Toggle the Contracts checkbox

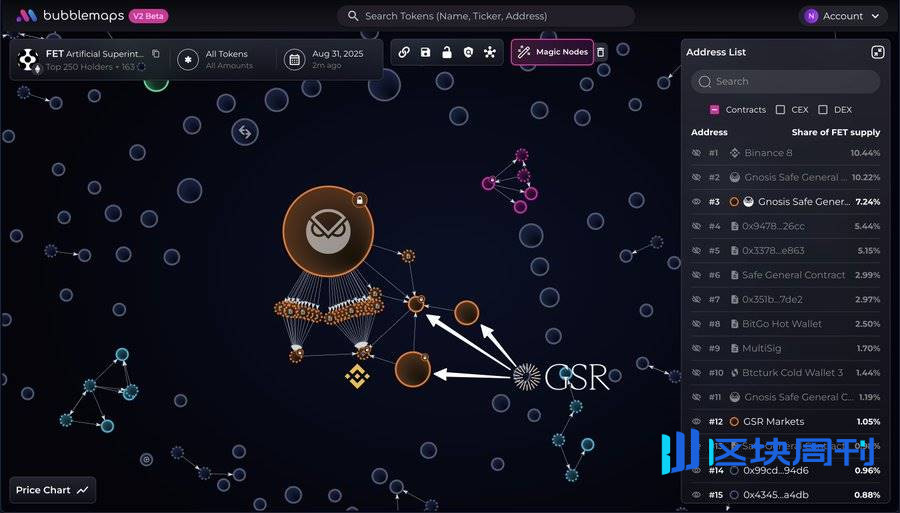point(715,110)
